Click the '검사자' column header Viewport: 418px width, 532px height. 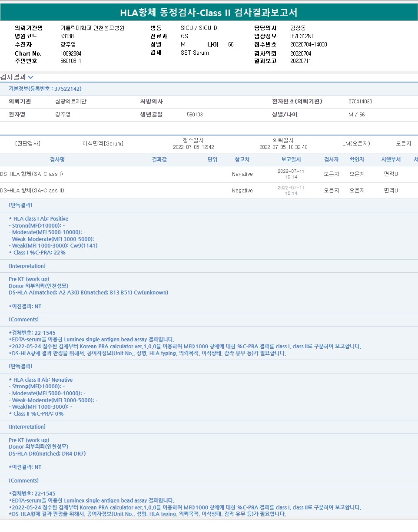[332, 160]
